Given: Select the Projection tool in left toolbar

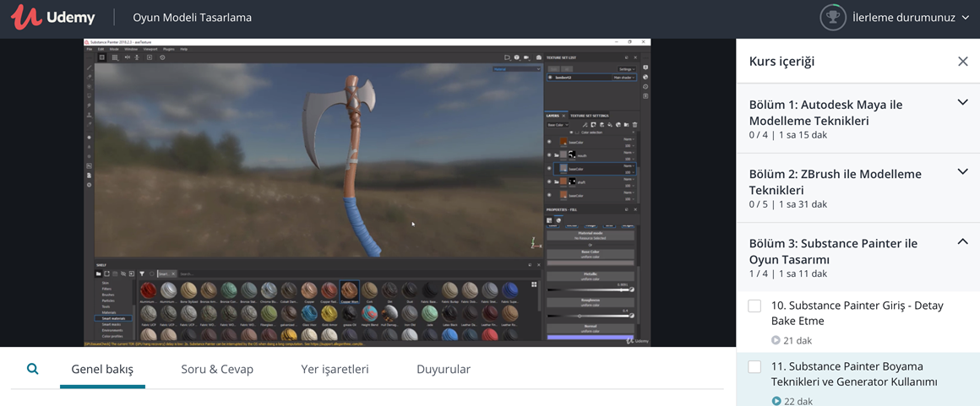Looking at the screenshot, I should (x=89, y=86).
